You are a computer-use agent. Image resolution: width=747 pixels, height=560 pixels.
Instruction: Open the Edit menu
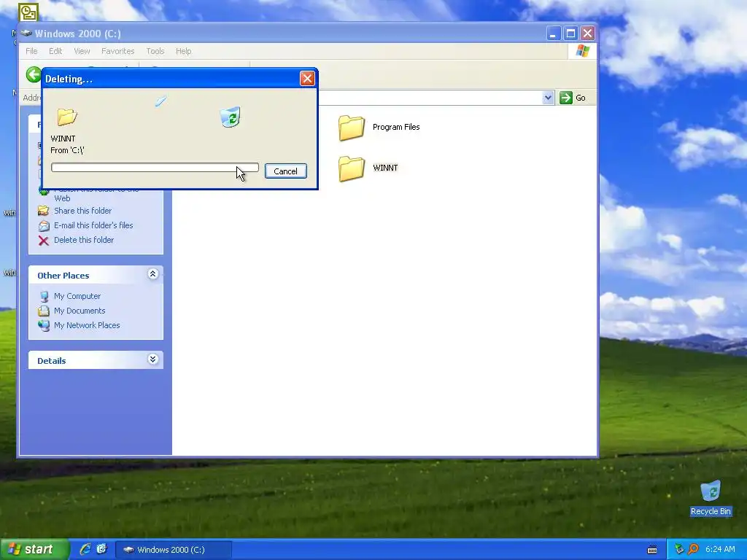(x=55, y=51)
